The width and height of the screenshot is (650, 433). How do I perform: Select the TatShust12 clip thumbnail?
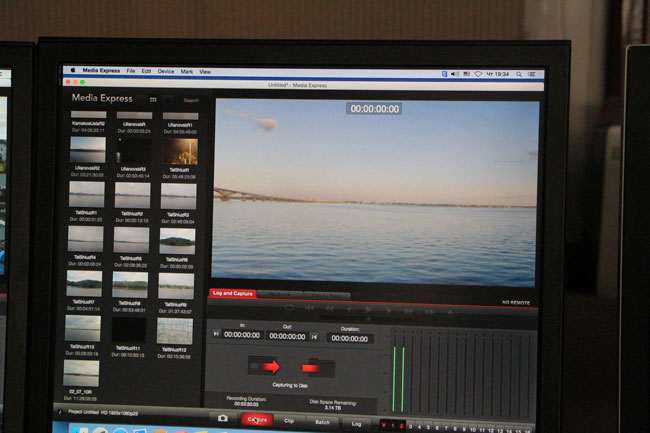click(x=176, y=330)
